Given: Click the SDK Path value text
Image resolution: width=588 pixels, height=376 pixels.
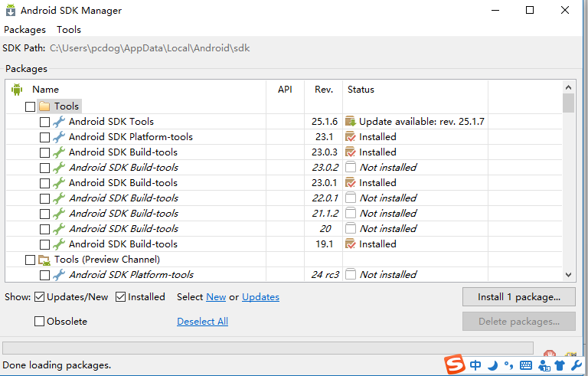Looking at the screenshot, I should [x=149, y=48].
